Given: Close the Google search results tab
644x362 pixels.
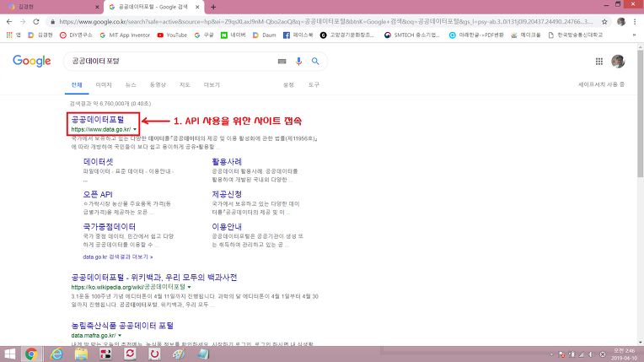Looking at the screenshot, I should coord(197,7).
